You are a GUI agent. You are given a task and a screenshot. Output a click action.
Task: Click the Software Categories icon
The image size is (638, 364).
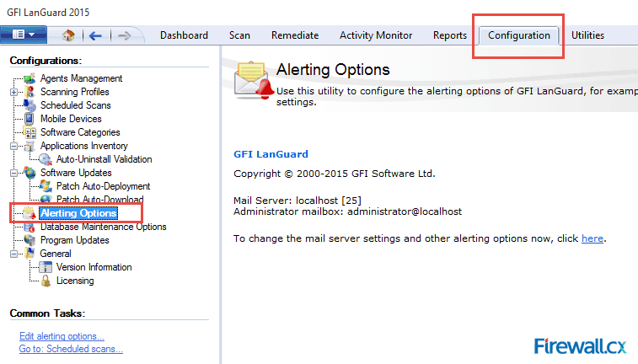pyautogui.click(x=29, y=132)
